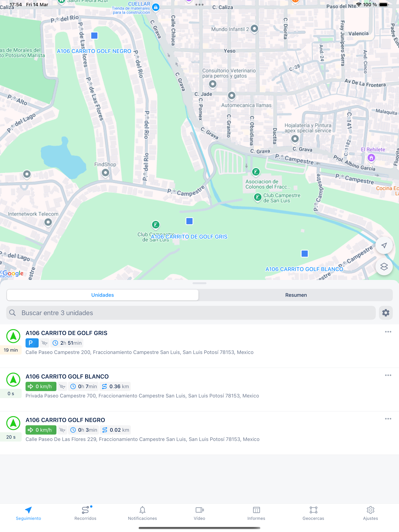Tap green status arrow icon of GOLF GRIS
This screenshot has width=399, height=532.
tap(13, 336)
